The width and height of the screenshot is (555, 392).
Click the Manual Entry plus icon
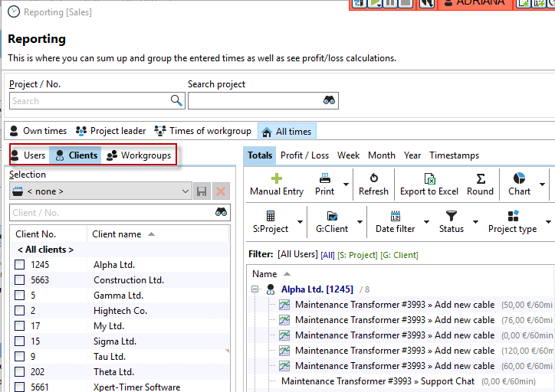[277, 178]
